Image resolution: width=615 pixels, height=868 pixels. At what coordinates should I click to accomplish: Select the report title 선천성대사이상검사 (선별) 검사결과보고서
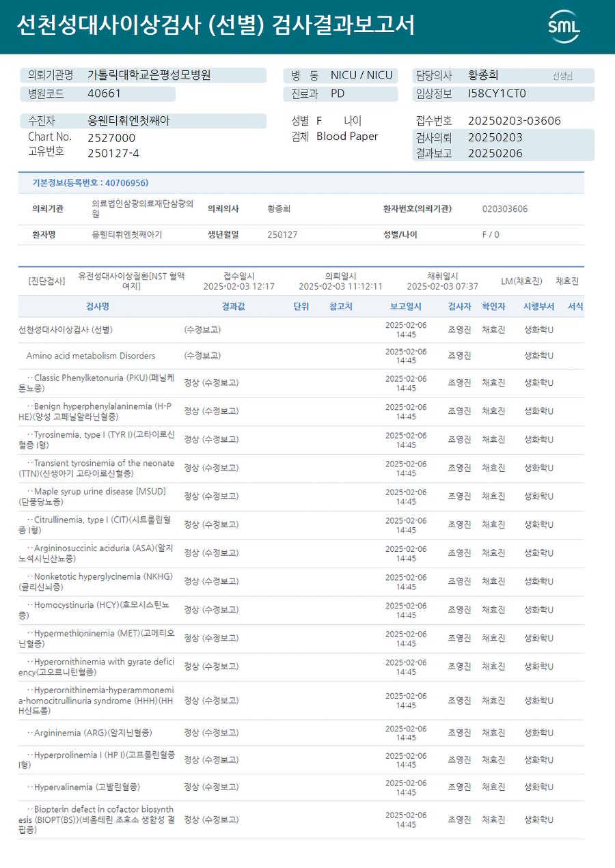tap(215, 26)
